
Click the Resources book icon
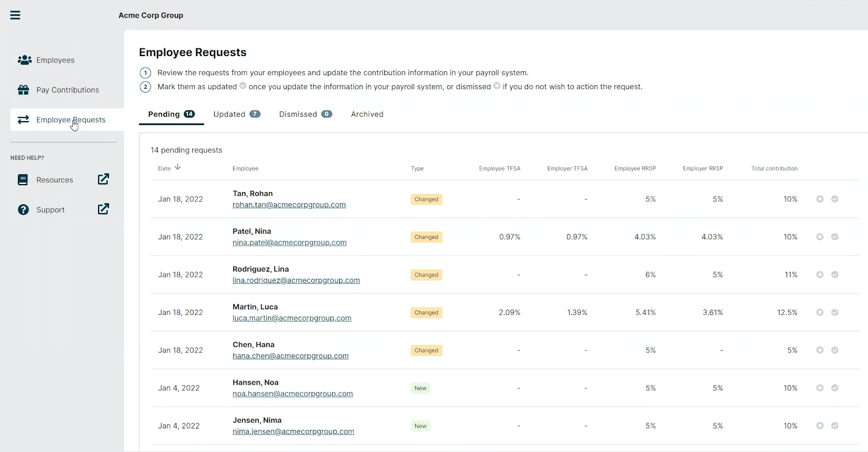(23, 180)
